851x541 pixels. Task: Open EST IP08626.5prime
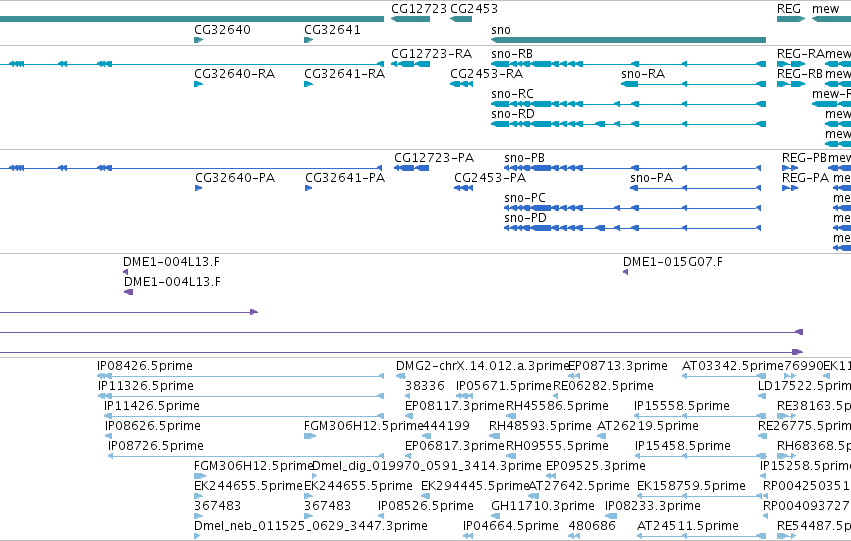tap(109, 436)
